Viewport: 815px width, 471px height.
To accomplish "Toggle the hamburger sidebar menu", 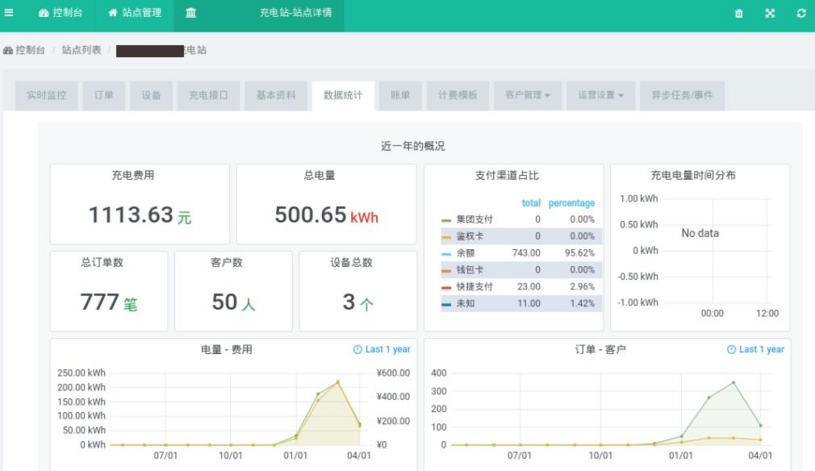I will coord(9,13).
